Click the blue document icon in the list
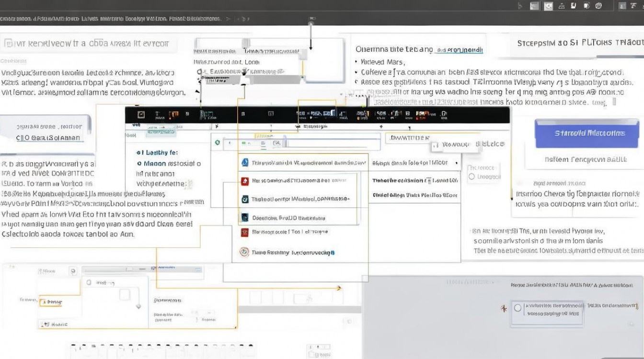644x359 pixels. (x=244, y=163)
